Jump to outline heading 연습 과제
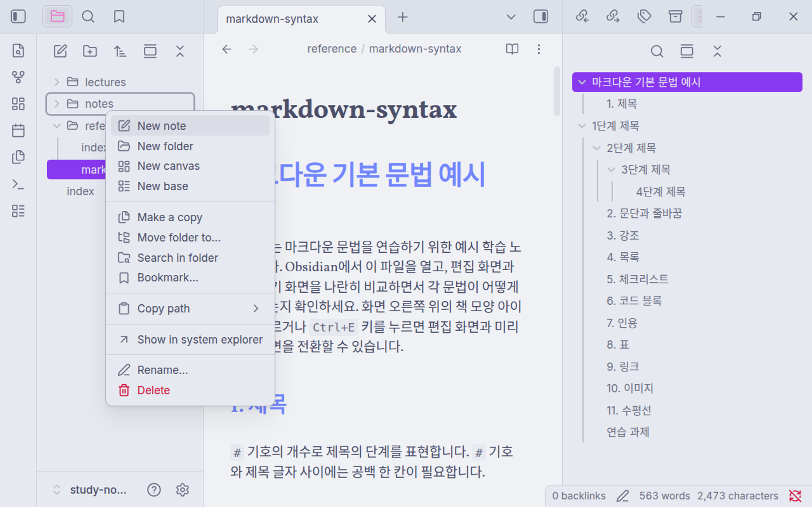 tap(628, 432)
